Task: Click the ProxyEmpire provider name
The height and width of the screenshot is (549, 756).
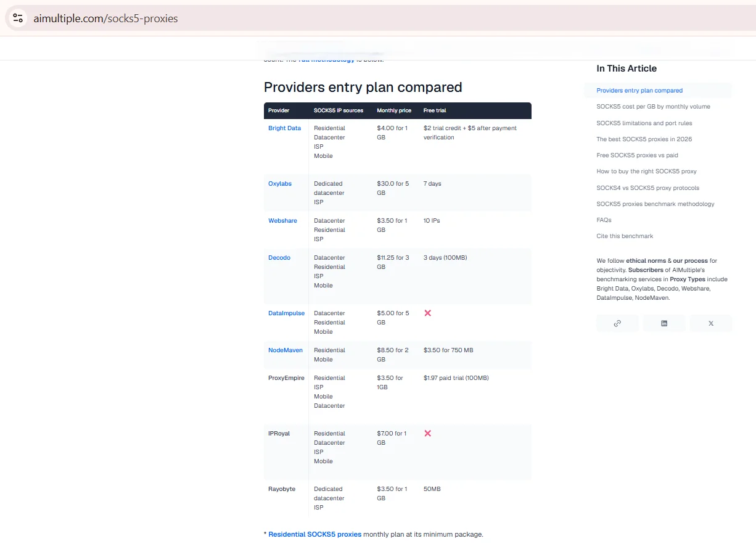Action: 286,378
